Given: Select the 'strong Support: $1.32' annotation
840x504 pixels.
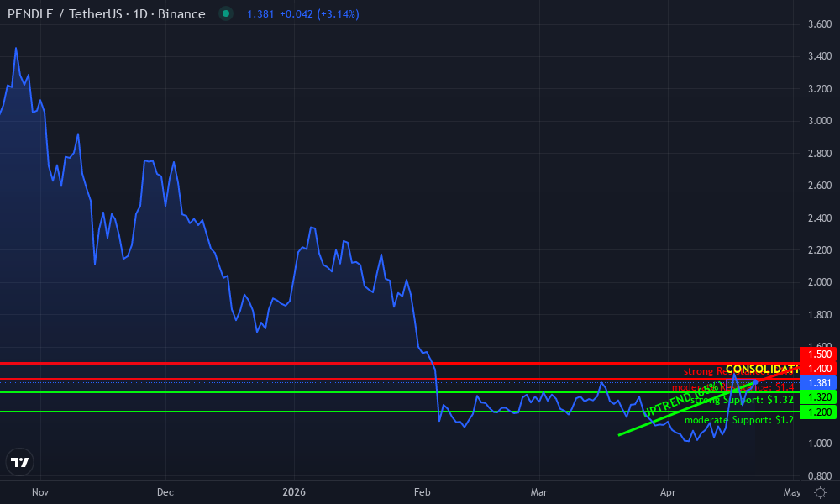Looking at the screenshot, I should pyautogui.click(x=742, y=400).
